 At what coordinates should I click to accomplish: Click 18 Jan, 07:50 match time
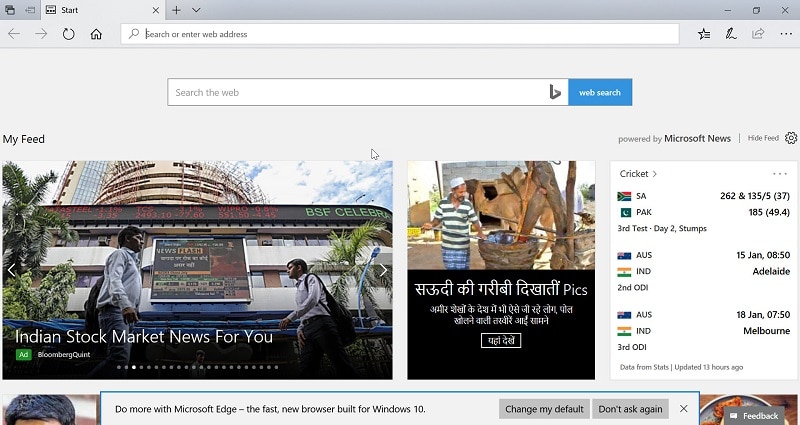click(x=763, y=315)
